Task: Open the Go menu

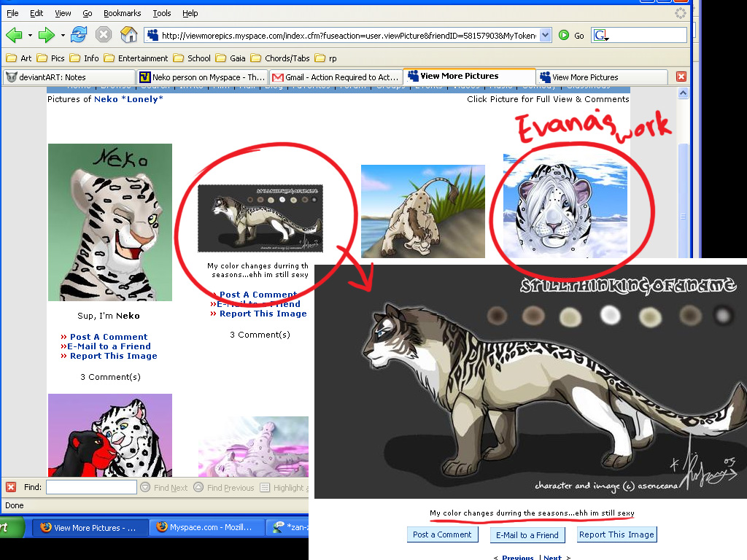Action: click(x=88, y=13)
